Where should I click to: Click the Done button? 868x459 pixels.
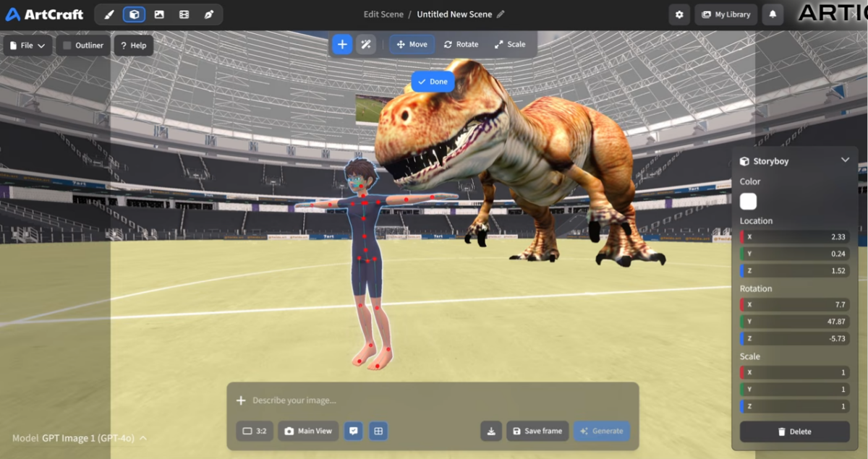pos(433,82)
